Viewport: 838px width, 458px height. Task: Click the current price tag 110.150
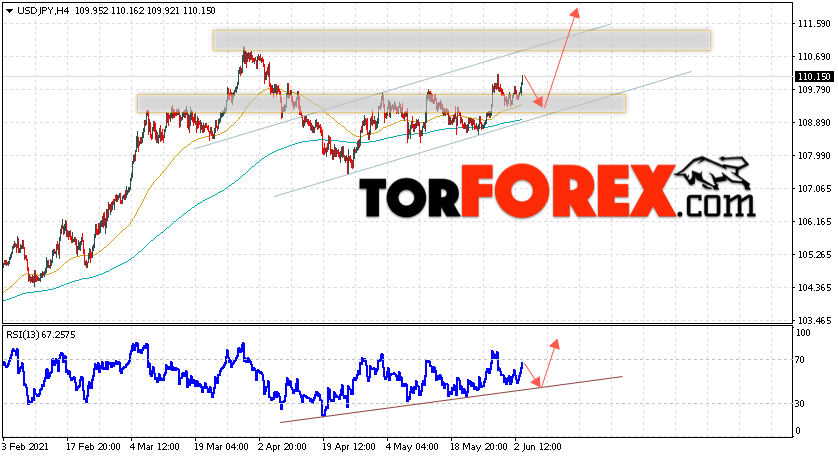[x=814, y=77]
